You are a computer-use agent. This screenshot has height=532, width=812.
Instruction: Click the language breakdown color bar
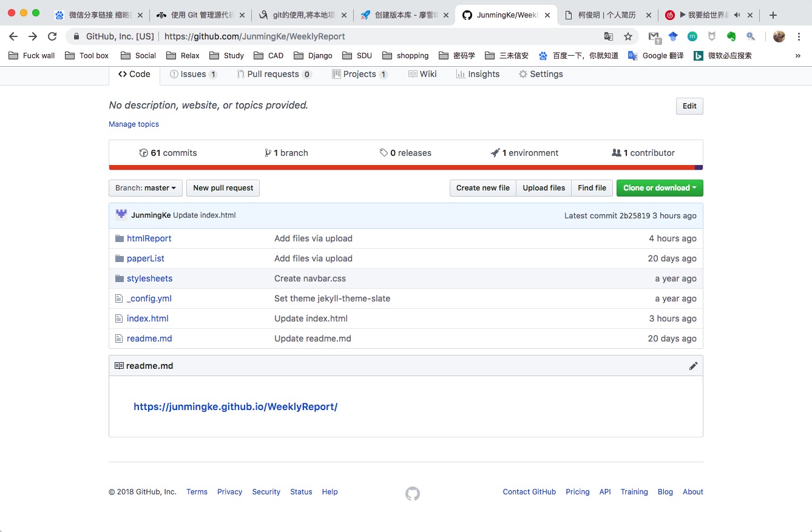pos(406,167)
